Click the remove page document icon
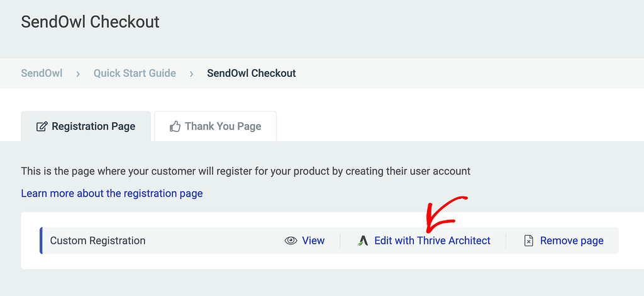The height and width of the screenshot is (296, 644). point(529,241)
